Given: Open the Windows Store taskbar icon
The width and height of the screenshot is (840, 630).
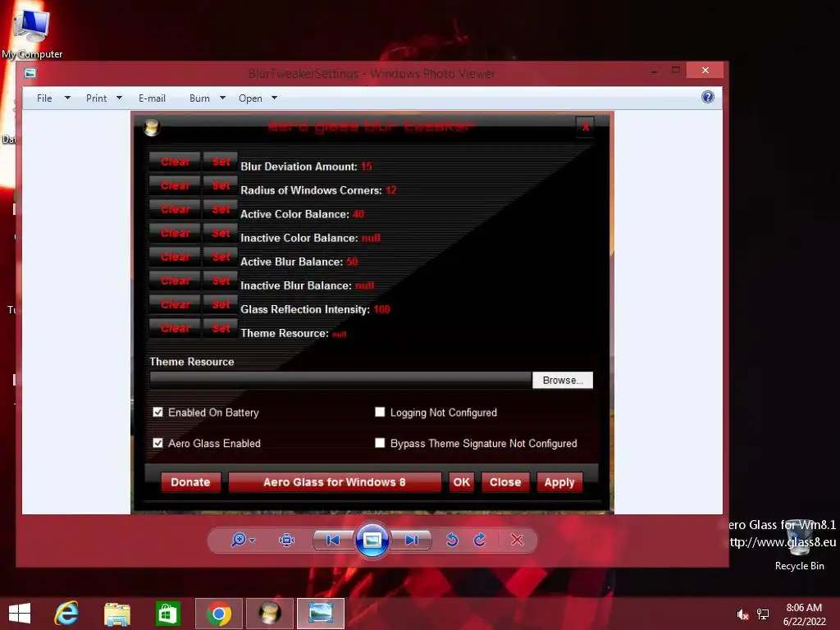Looking at the screenshot, I should tap(167, 614).
